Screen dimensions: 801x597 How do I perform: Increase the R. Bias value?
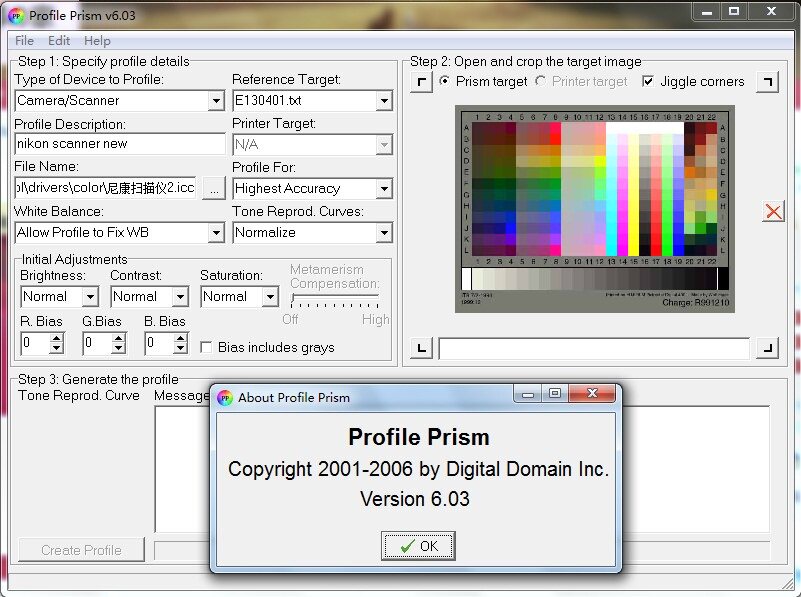pyautogui.click(x=57, y=338)
